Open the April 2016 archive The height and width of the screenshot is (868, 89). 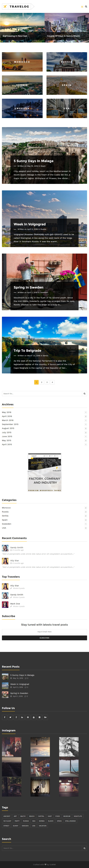pyautogui.click(x=7, y=416)
